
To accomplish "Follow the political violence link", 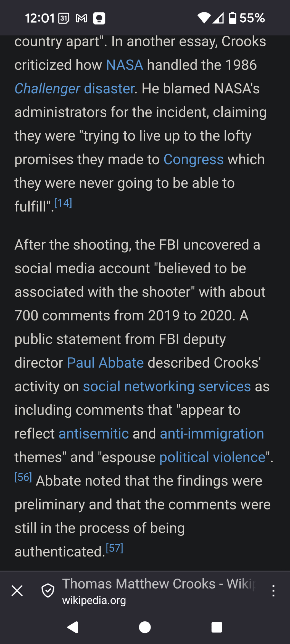I will pyautogui.click(x=212, y=457).
